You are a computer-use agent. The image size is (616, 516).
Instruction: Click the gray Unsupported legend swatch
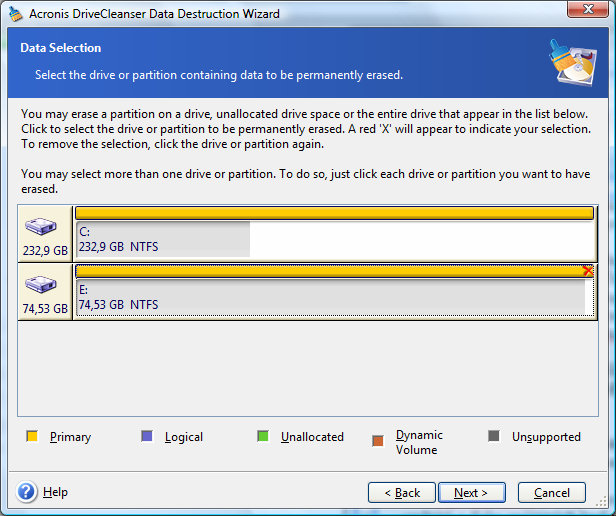(x=494, y=436)
